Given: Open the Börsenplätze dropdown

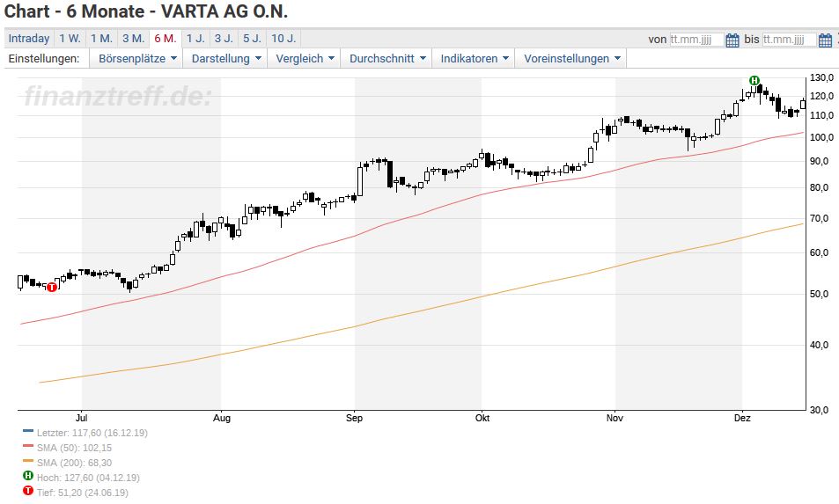Looking at the screenshot, I should click(137, 59).
